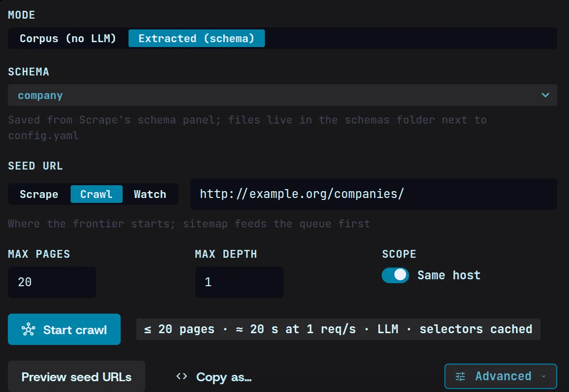Click the small chevron on Advanced button
Screen dimensions: 569x392
pos(543,376)
